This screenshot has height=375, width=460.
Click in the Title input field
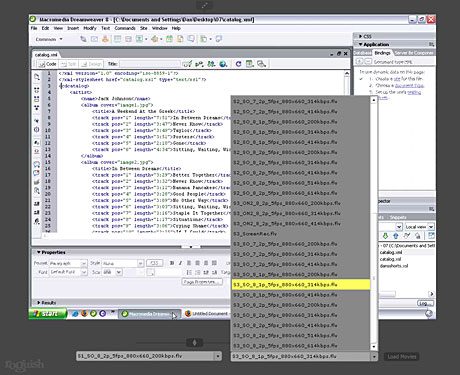click(x=150, y=64)
